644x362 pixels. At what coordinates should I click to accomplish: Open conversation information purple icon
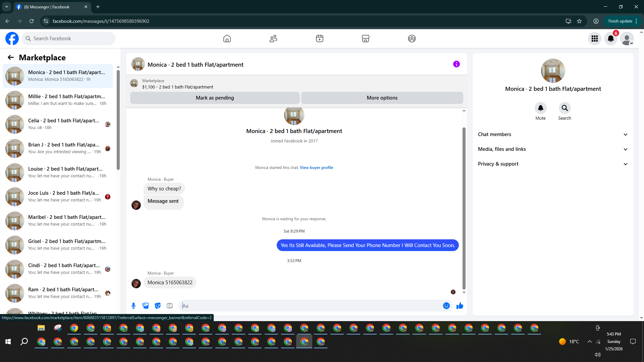(x=457, y=64)
